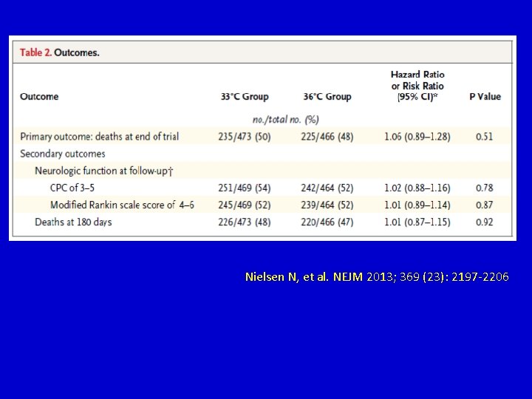Click the value '239/464 (52)'
532x399 pixels.
tap(327, 205)
